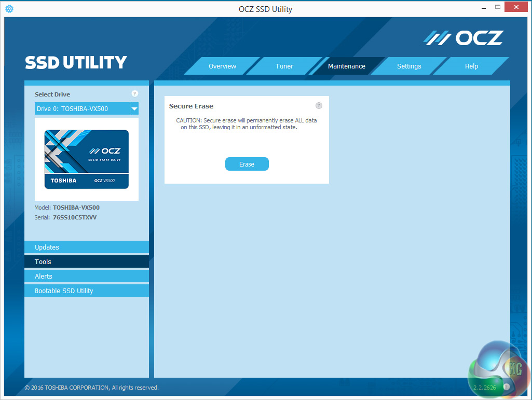Click the OCZ logo in header

(463, 38)
